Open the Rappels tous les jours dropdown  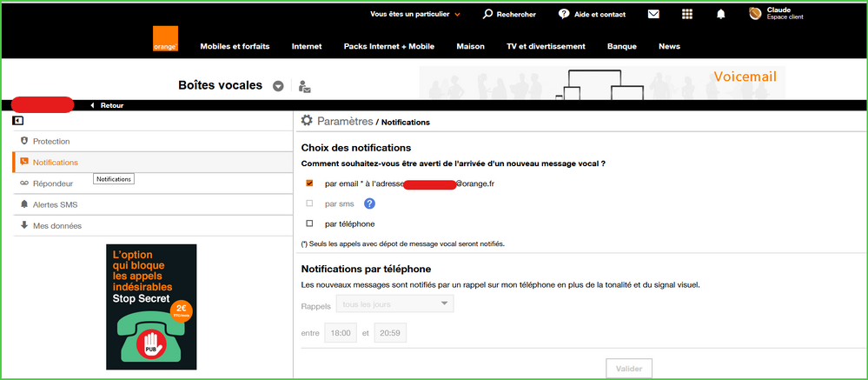[395, 303]
